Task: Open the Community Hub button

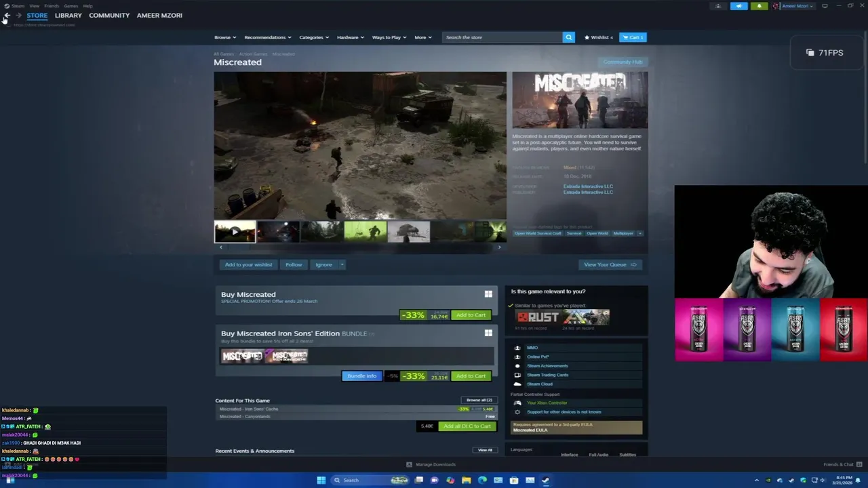Action: click(x=623, y=62)
